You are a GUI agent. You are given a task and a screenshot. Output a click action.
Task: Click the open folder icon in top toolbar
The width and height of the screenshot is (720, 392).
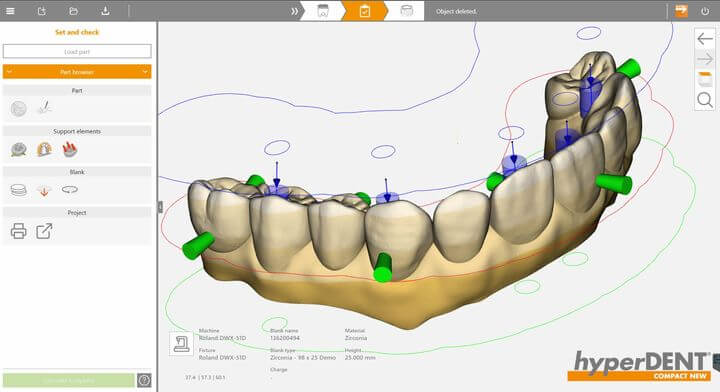73,11
